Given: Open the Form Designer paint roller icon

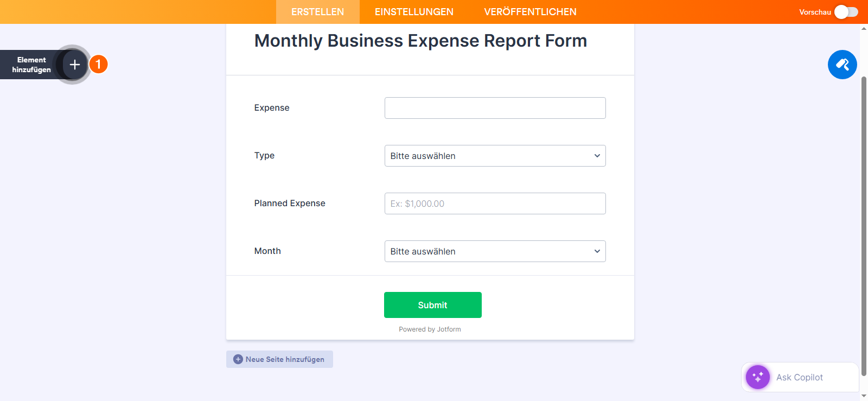Looking at the screenshot, I should pos(842,65).
